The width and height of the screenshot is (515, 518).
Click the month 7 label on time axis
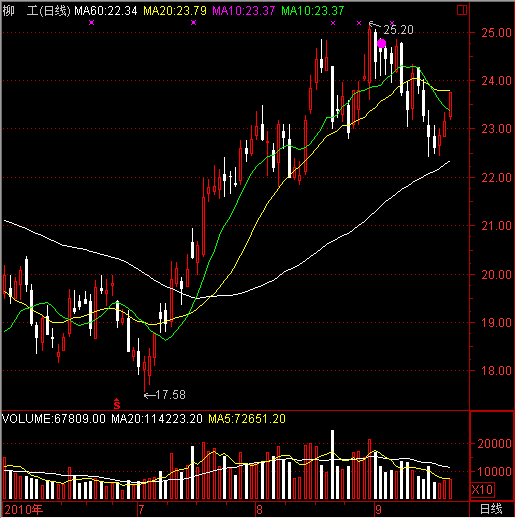141,510
